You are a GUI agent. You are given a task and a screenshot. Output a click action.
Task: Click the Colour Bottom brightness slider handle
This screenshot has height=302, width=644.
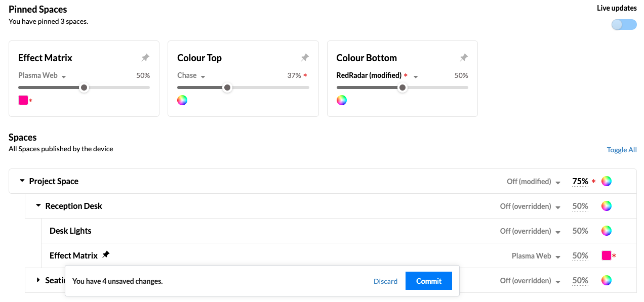pos(402,88)
